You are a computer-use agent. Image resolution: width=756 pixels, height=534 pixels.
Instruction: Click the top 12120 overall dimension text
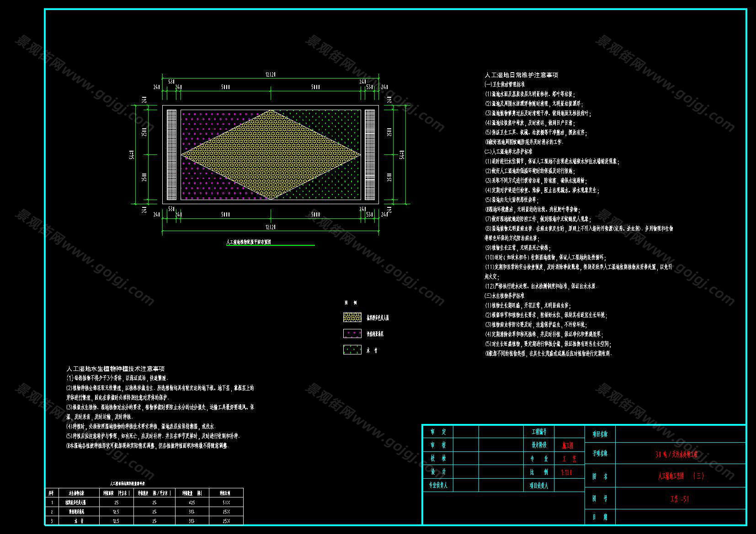coord(270,75)
